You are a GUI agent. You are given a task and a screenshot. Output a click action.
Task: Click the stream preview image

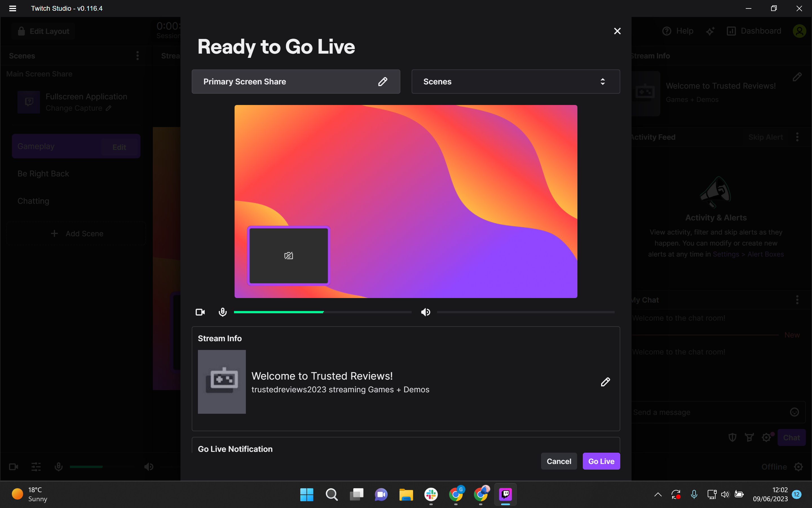click(406, 201)
